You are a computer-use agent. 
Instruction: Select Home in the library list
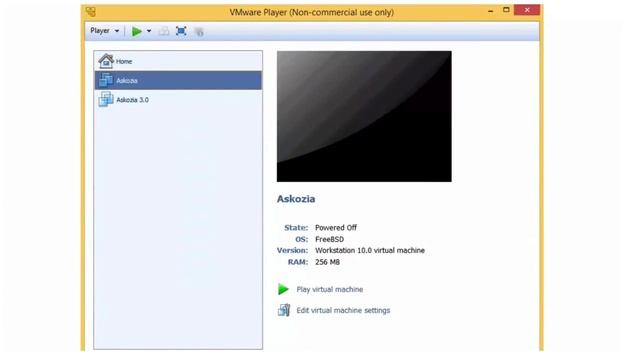pyautogui.click(x=178, y=61)
